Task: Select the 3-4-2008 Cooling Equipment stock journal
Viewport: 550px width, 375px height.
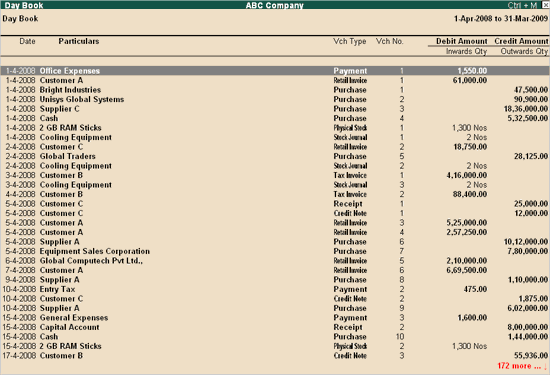Action: (x=275, y=185)
